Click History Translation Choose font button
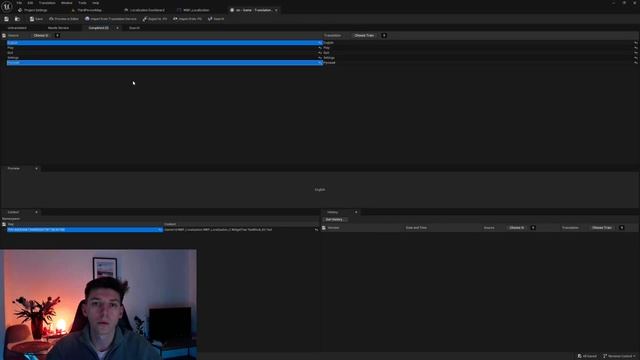The height and width of the screenshot is (360, 640). (x=602, y=228)
